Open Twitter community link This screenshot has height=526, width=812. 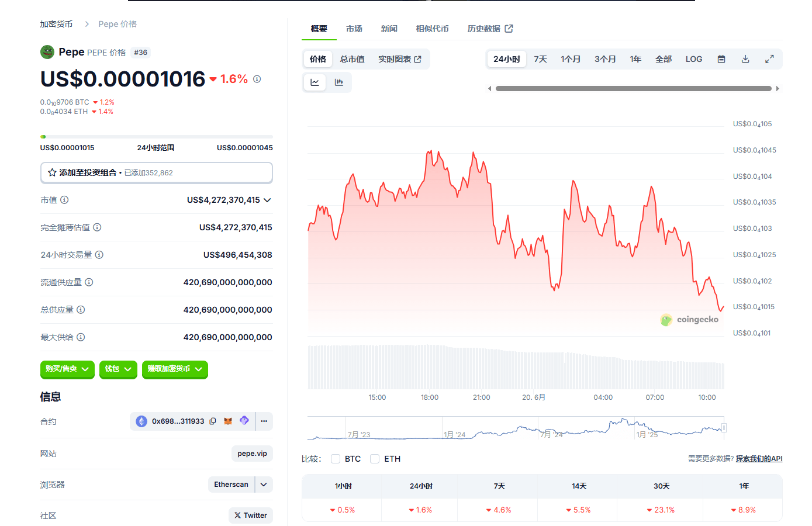coord(251,515)
